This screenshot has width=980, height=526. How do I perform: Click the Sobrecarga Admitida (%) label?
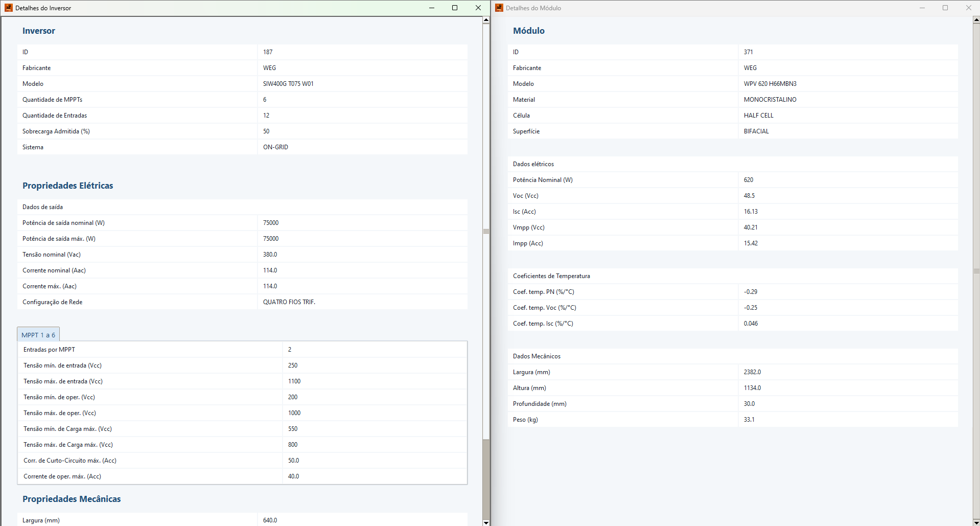[x=56, y=131]
